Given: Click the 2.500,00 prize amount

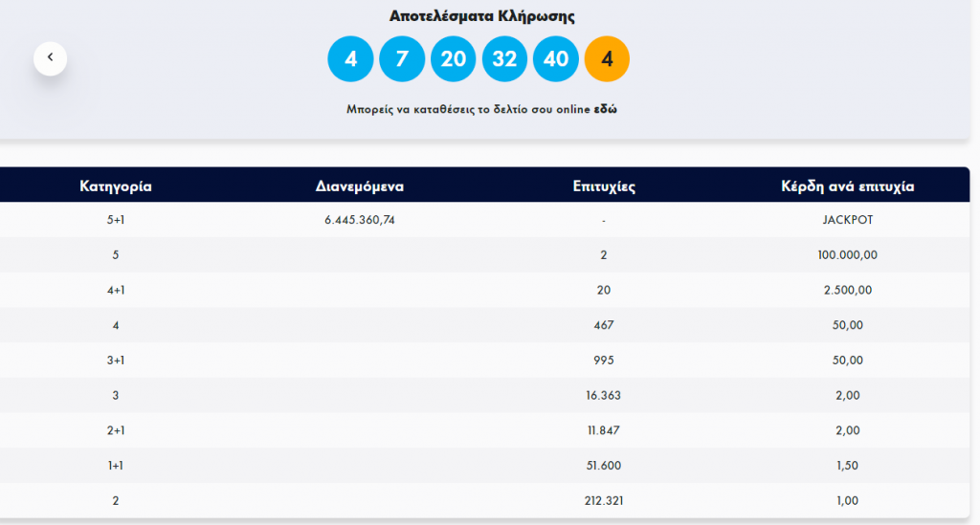Looking at the screenshot, I should tap(848, 290).
